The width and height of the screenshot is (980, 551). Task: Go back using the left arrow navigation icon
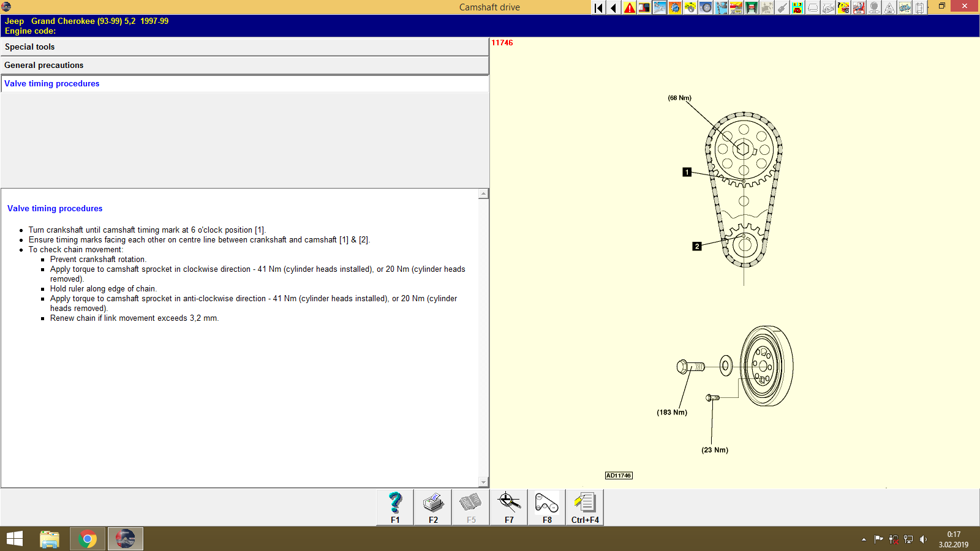(x=613, y=8)
